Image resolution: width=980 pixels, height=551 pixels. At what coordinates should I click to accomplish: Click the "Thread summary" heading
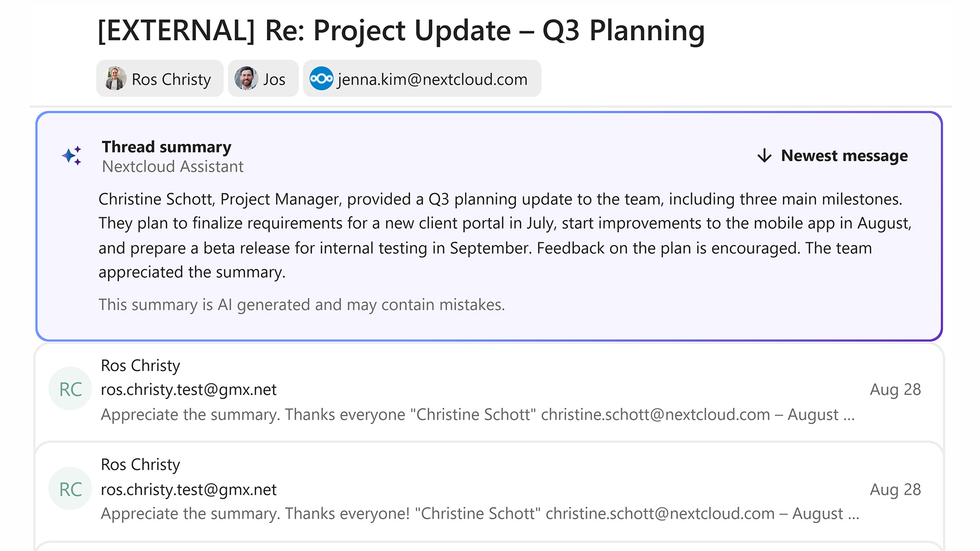pos(166,147)
